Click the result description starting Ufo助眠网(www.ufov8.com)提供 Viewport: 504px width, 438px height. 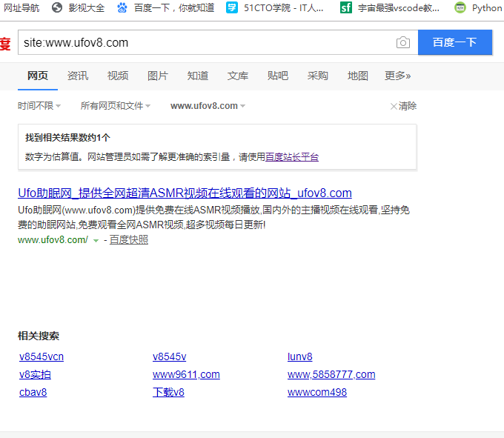point(213,217)
